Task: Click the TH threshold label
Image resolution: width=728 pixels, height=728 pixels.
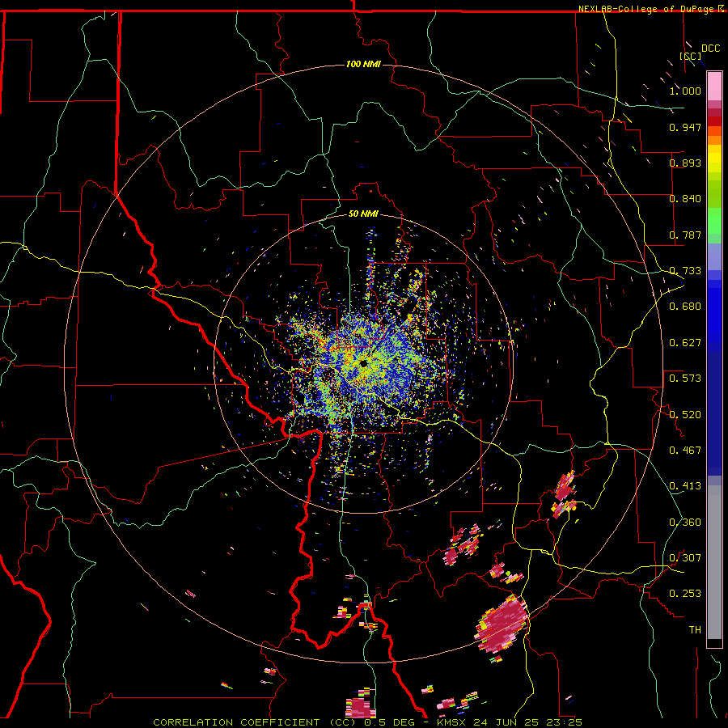Action: [695, 630]
